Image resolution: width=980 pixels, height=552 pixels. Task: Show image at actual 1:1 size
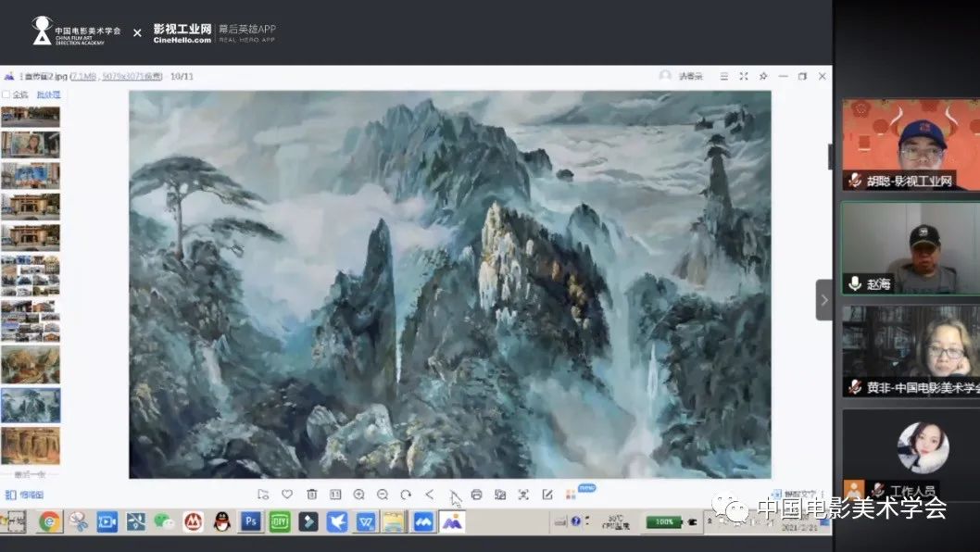[335, 495]
